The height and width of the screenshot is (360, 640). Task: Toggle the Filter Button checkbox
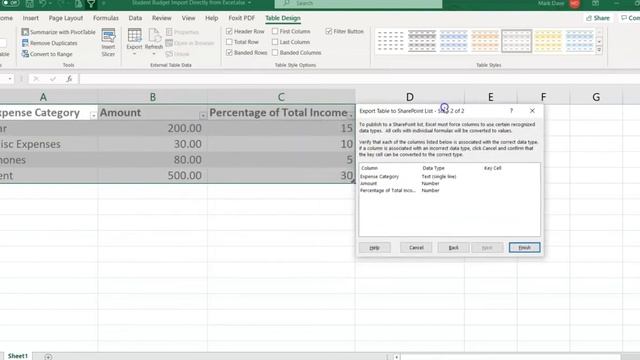point(329,31)
